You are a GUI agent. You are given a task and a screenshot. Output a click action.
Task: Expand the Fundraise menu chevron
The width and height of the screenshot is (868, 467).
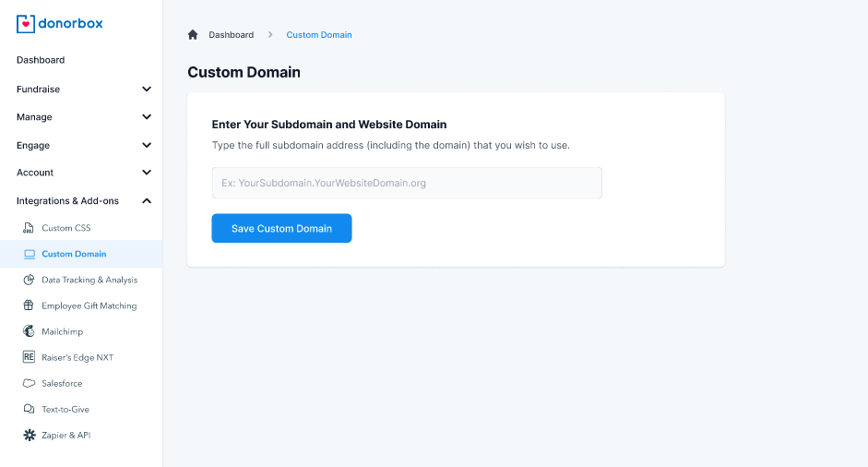pyautogui.click(x=147, y=90)
